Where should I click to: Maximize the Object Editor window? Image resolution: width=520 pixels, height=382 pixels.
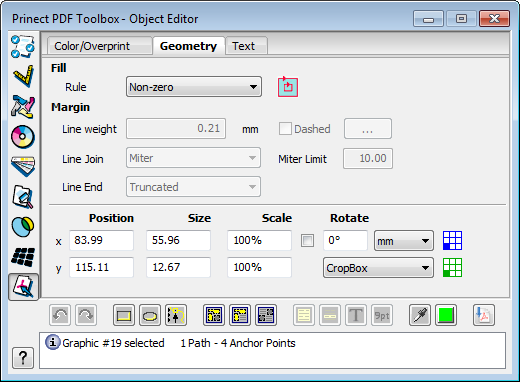click(x=461, y=19)
